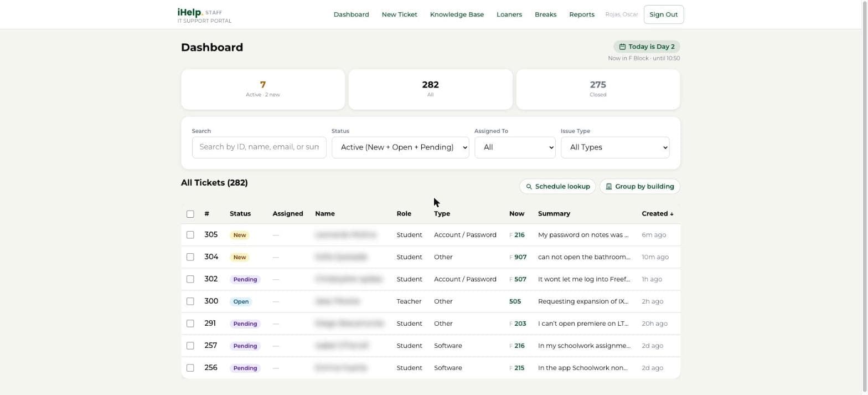
Task: Open the Loaners page
Action: click(509, 14)
